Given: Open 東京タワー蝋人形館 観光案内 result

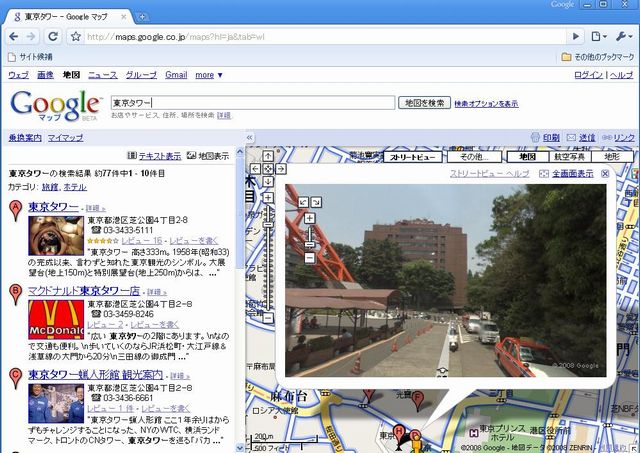Looking at the screenshot, I should [96, 375].
